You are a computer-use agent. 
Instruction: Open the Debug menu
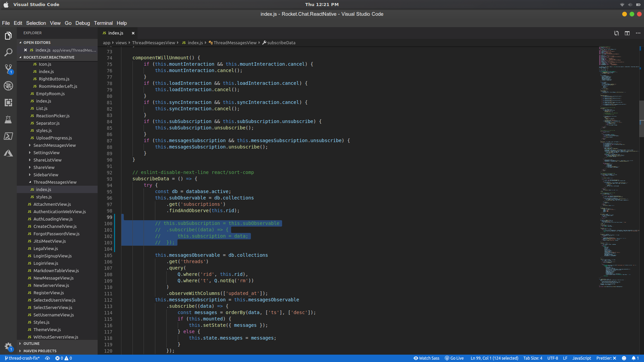click(x=83, y=23)
